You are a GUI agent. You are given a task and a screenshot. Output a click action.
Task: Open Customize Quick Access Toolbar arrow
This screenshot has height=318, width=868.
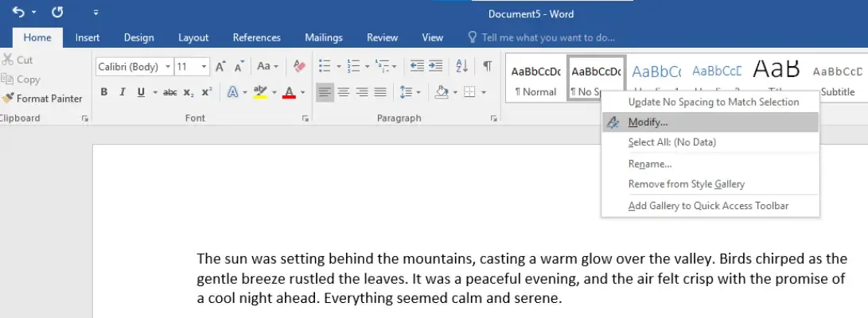coord(95,13)
